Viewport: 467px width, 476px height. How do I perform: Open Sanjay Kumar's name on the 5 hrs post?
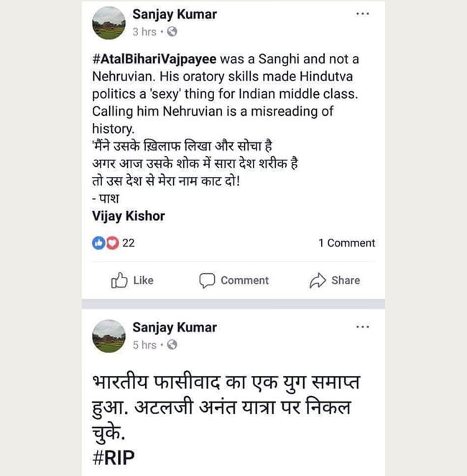click(x=175, y=327)
